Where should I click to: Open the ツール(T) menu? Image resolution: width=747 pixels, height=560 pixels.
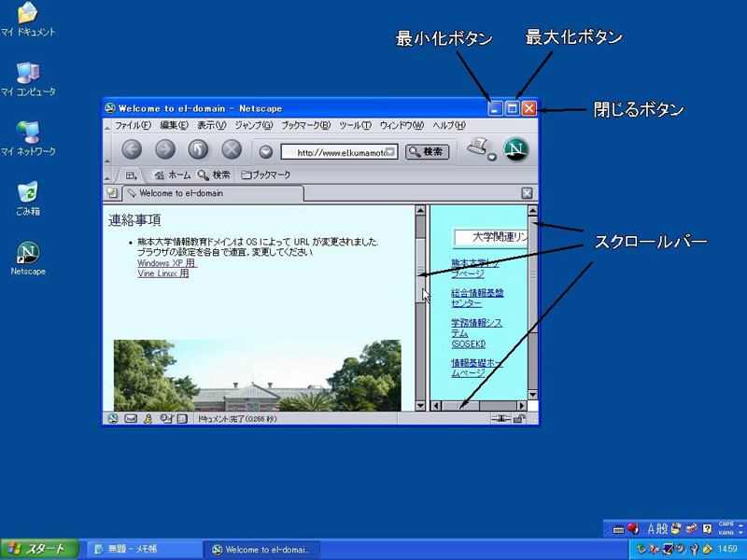355,125
